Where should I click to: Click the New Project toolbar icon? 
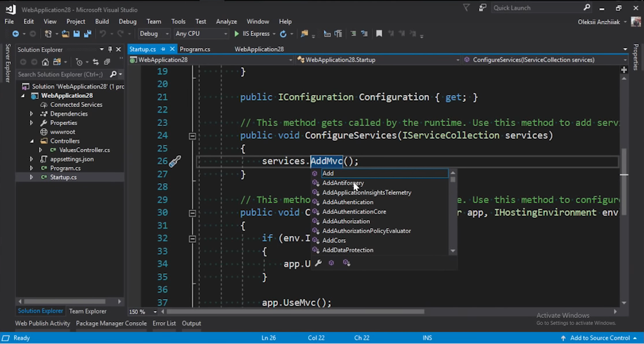[x=48, y=34]
